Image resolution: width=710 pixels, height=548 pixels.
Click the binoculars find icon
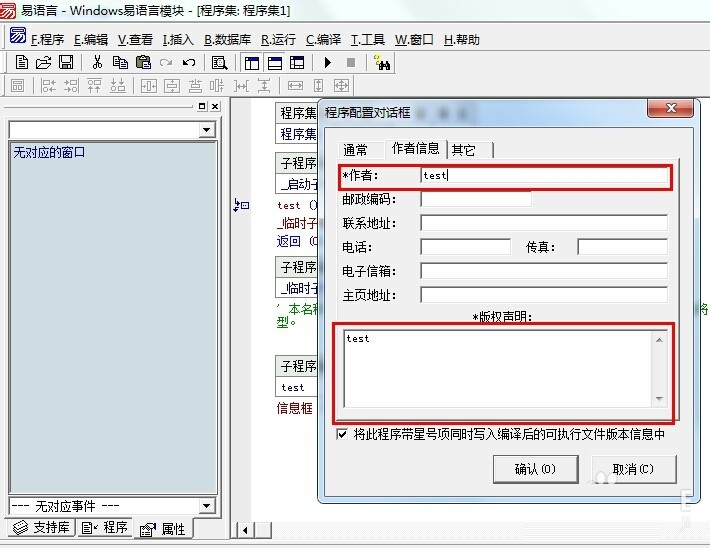pyautogui.click(x=382, y=62)
